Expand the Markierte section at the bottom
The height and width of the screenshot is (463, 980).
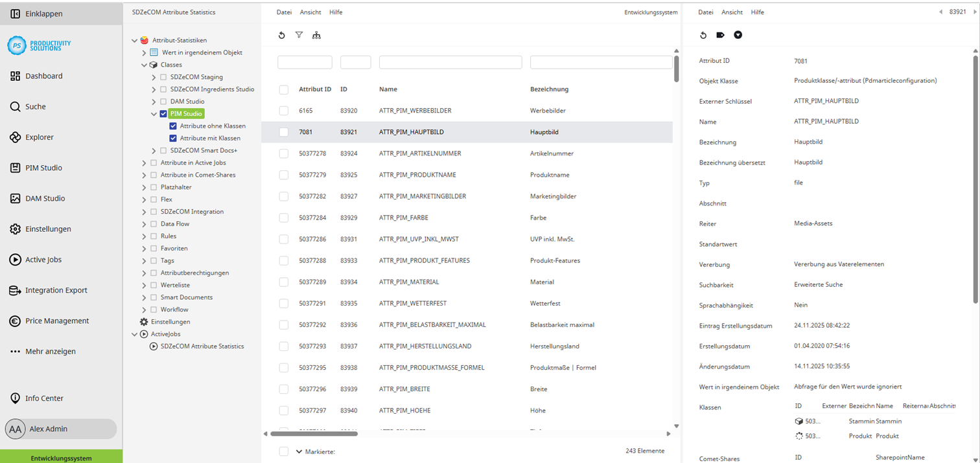point(299,451)
